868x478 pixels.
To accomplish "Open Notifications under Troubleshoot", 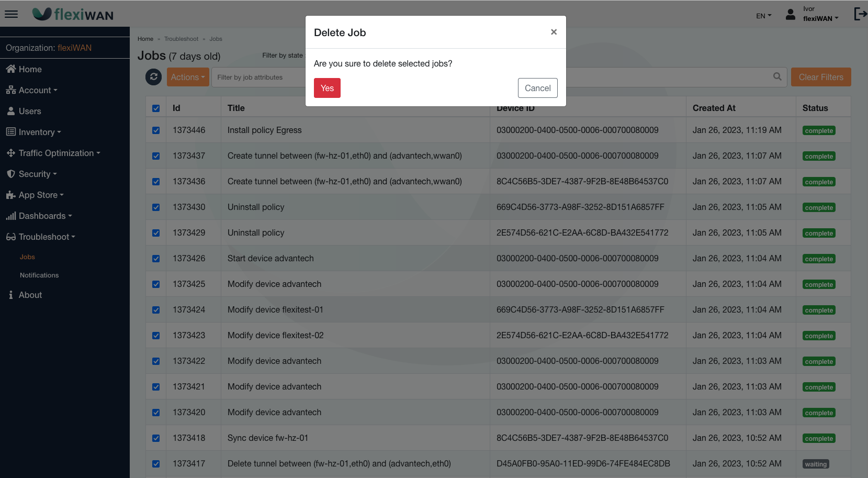I will 39,275.
